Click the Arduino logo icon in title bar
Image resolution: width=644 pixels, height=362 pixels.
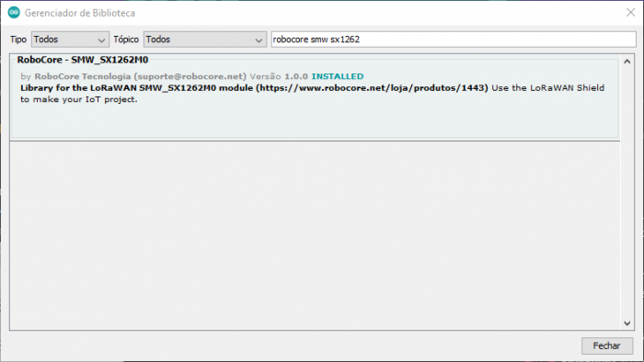click(x=14, y=13)
